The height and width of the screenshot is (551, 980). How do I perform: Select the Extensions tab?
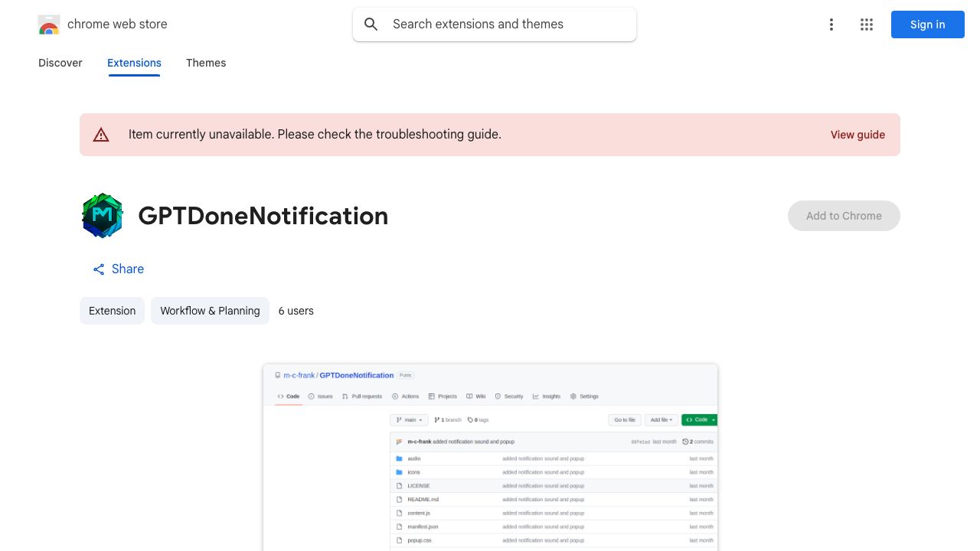[x=134, y=63]
